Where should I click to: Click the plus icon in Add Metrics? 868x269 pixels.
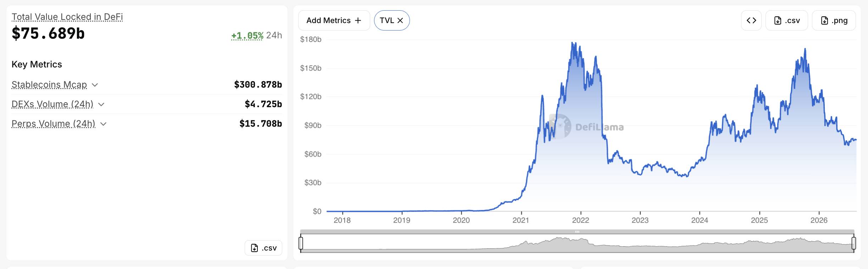(x=358, y=21)
